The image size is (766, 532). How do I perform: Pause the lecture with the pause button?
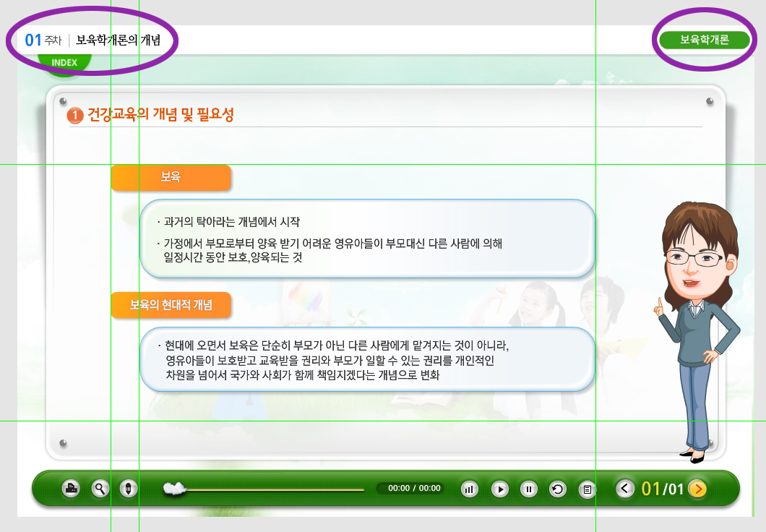[x=528, y=489]
